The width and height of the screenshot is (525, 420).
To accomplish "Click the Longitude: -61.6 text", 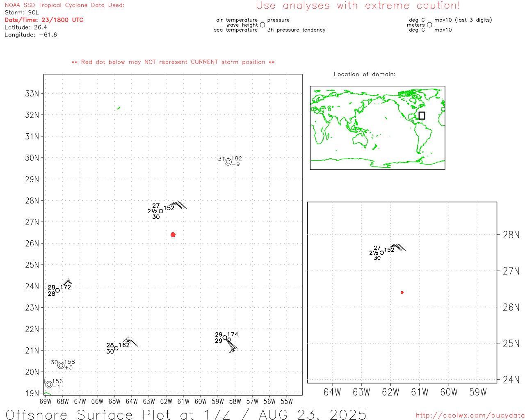I will [x=31, y=34].
